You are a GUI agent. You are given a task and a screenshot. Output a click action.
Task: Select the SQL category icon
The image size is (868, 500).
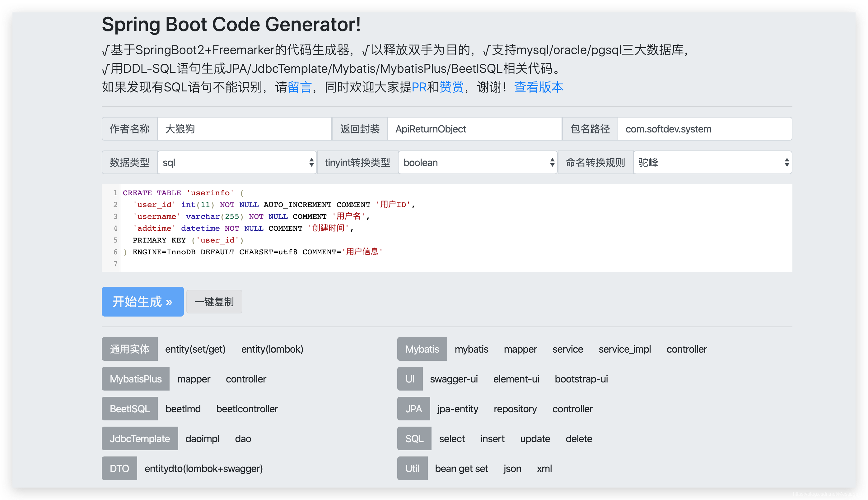(x=413, y=439)
